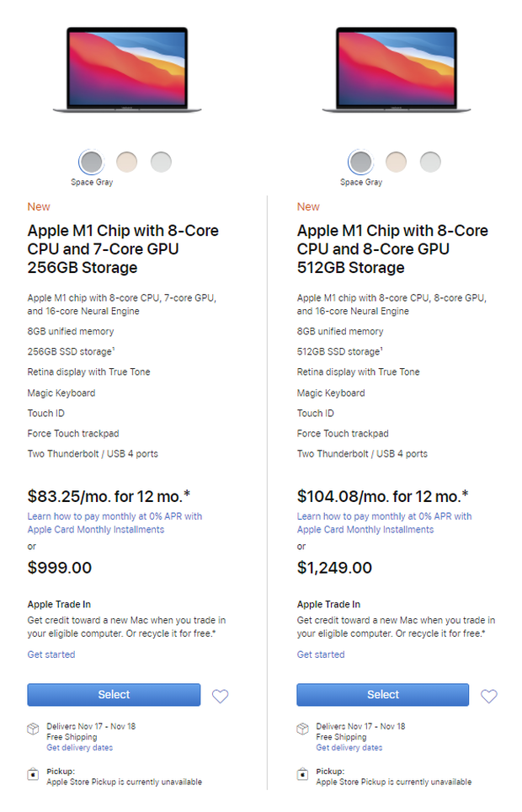Get delivery dates for 256GB MacBook
Viewport: 522px width, 812px height.
[x=80, y=748]
